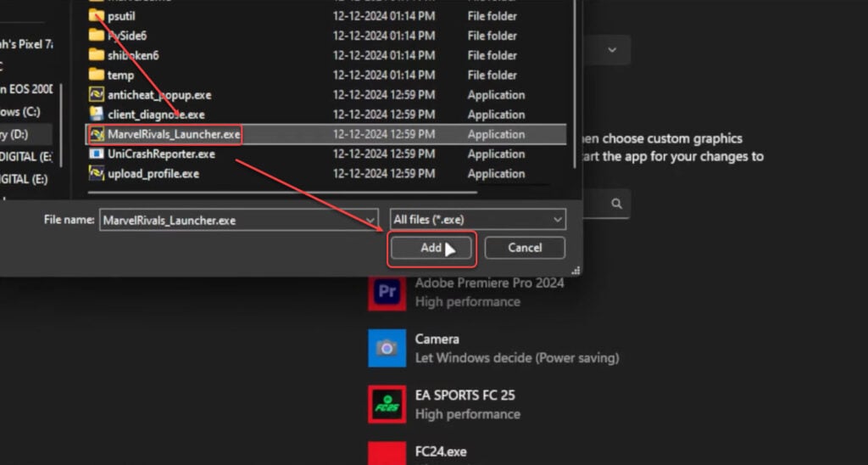Click the upload_profile.exe file icon

pyautogui.click(x=97, y=173)
